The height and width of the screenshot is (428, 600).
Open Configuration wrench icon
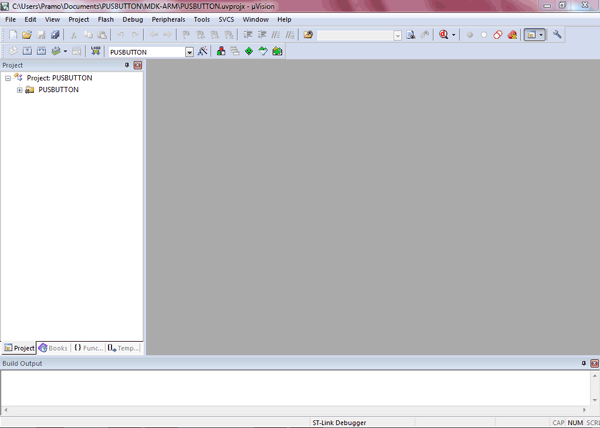point(557,35)
